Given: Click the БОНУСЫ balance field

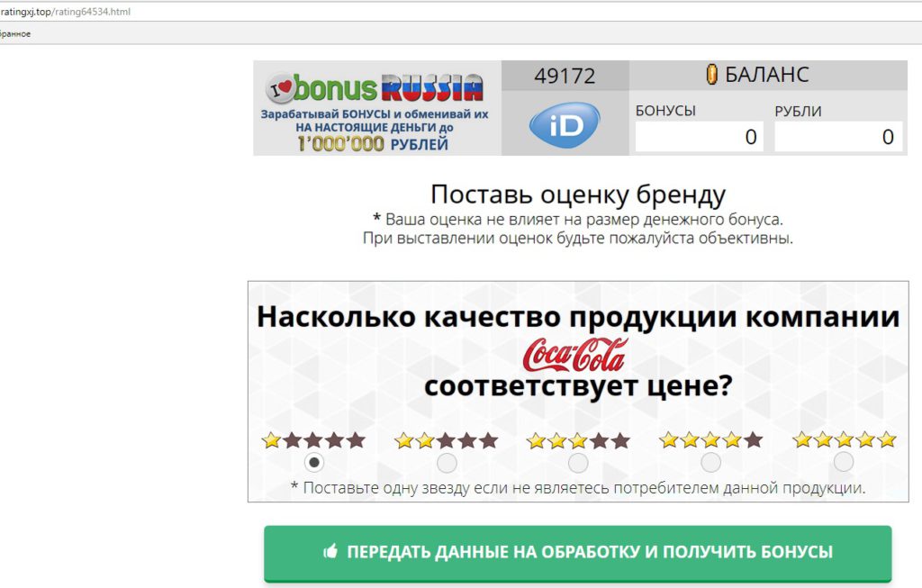Looking at the screenshot, I should (x=699, y=136).
